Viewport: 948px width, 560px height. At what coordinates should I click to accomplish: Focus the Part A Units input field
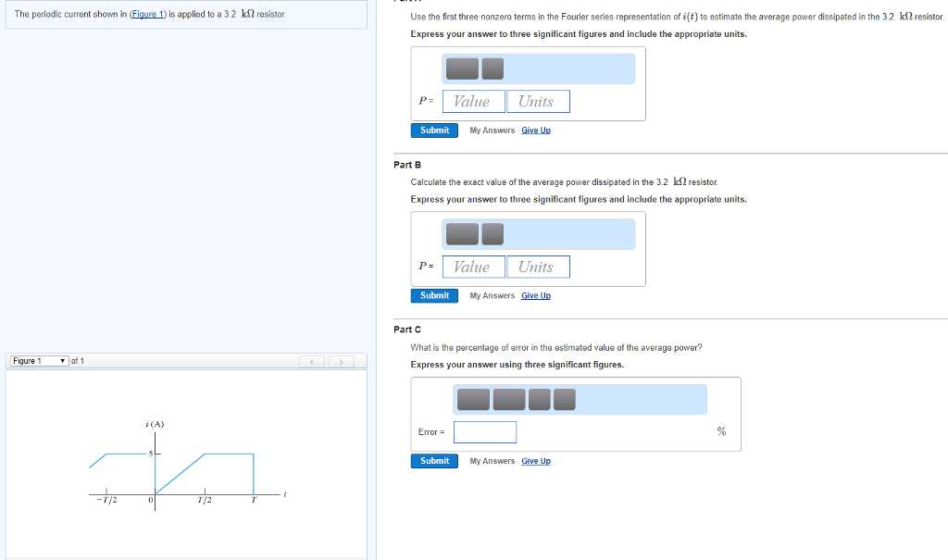point(538,102)
